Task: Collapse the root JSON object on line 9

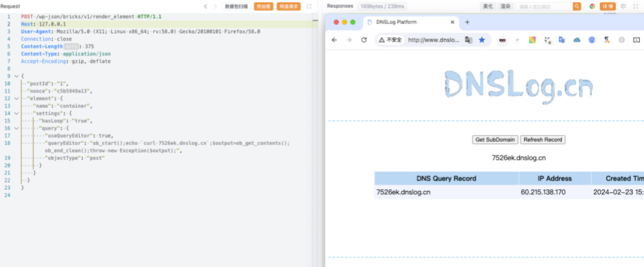Action: click(16, 76)
